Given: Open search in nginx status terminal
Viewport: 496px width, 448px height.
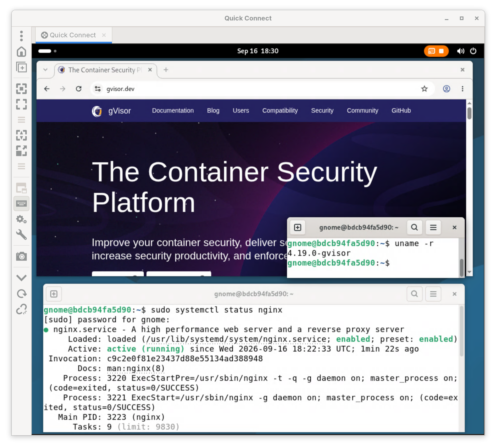Looking at the screenshot, I should tap(414, 294).
